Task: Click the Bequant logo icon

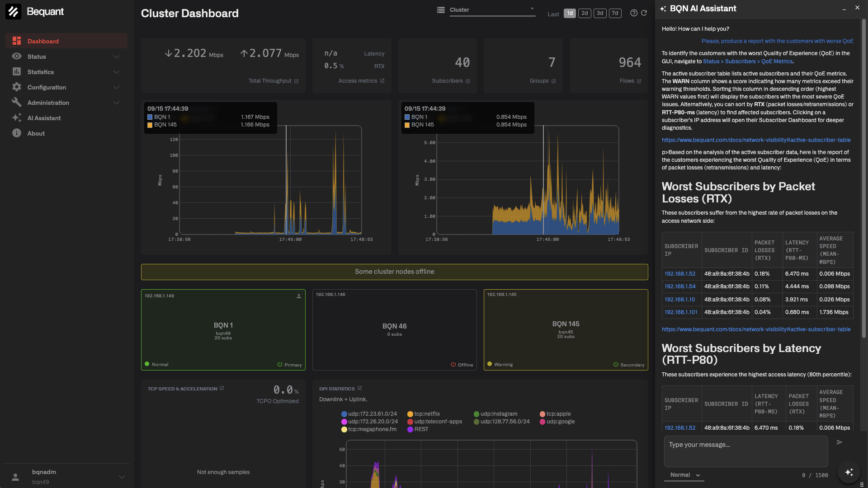Action: point(14,12)
